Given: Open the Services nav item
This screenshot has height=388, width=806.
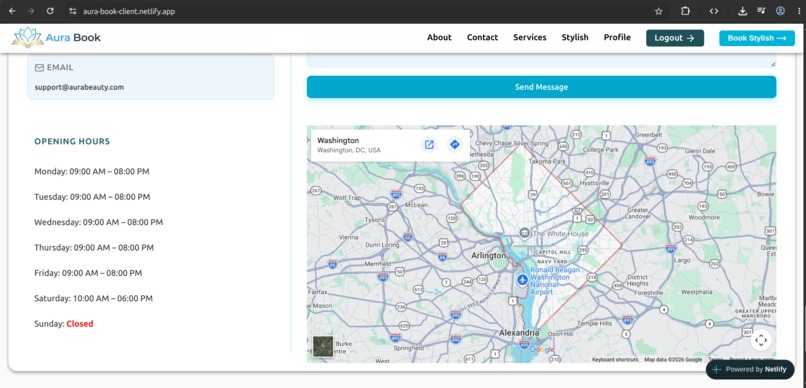Looking at the screenshot, I should pos(529,38).
